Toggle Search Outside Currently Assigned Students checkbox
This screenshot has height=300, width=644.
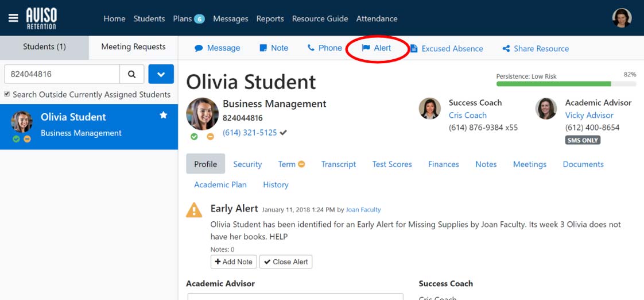pos(7,94)
